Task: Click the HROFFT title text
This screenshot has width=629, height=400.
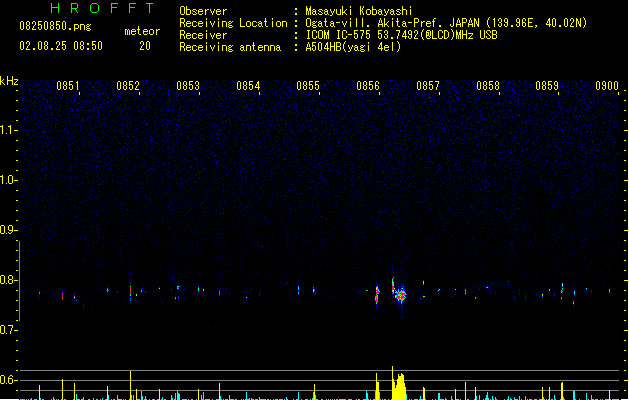Action: (x=102, y=8)
